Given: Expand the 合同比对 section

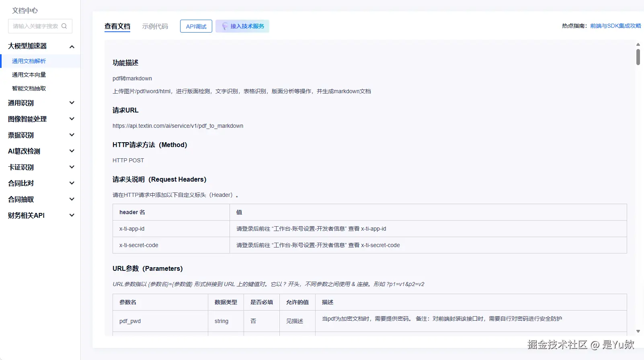Looking at the screenshot, I should (x=72, y=183).
